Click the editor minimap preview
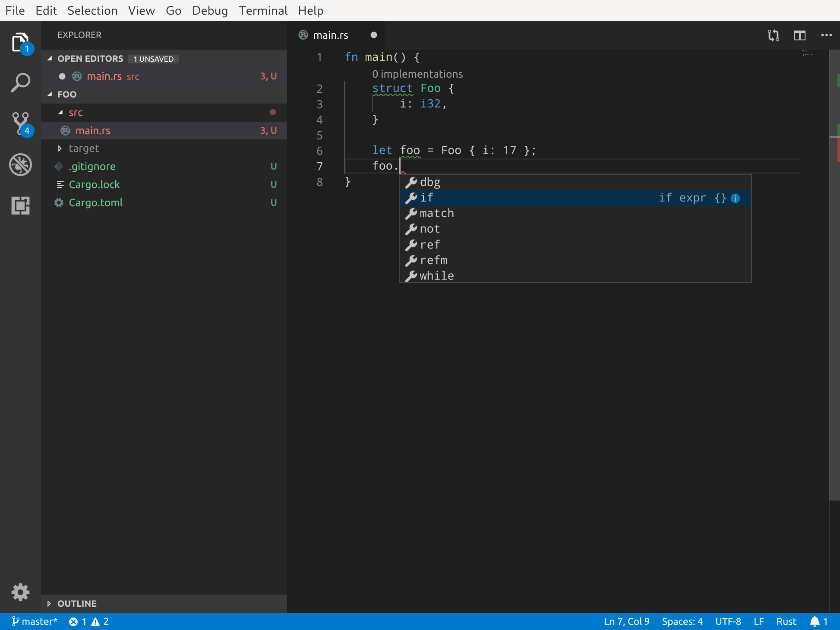 pos(808,53)
